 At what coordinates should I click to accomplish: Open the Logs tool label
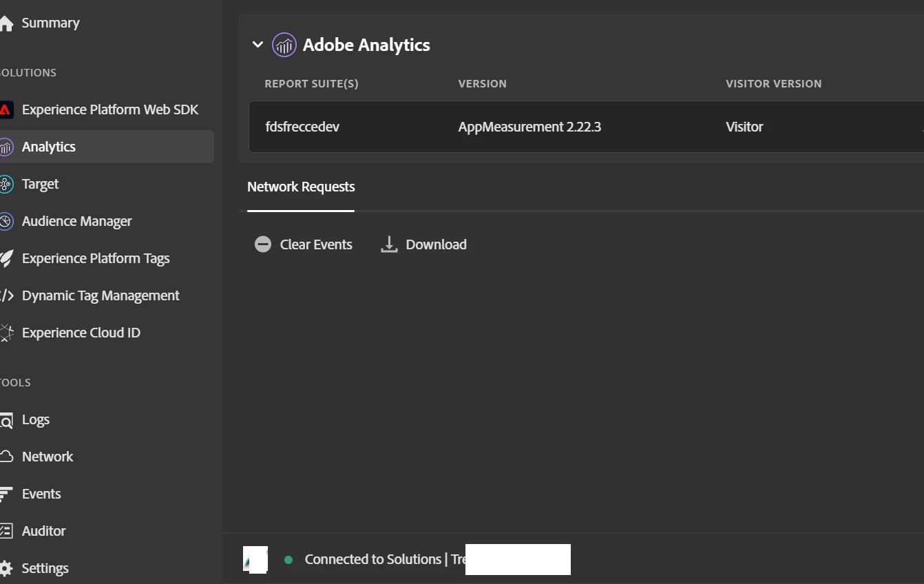[x=36, y=419]
